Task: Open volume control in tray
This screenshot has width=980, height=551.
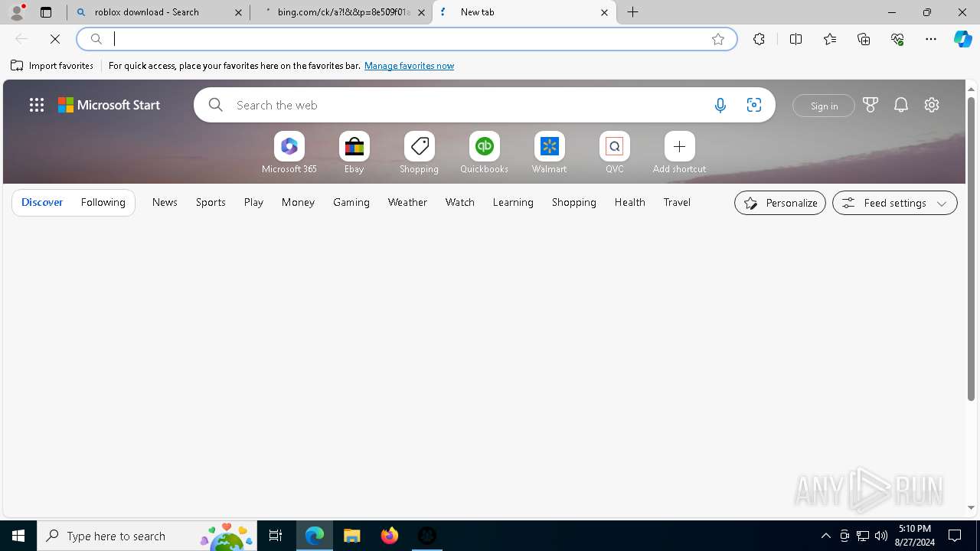Action: [x=881, y=536]
